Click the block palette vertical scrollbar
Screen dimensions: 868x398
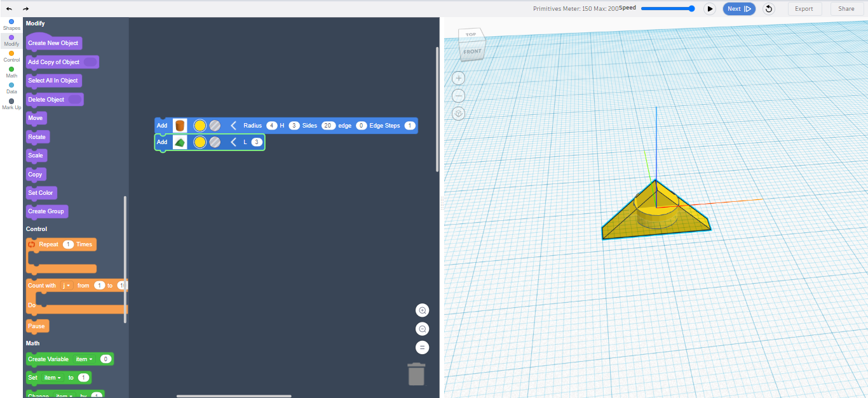coord(125,260)
